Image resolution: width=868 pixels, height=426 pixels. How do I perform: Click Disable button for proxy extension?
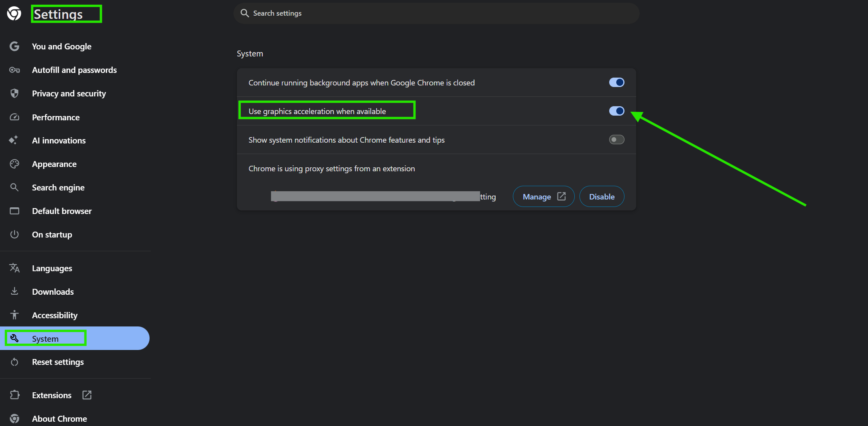pyautogui.click(x=601, y=197)
